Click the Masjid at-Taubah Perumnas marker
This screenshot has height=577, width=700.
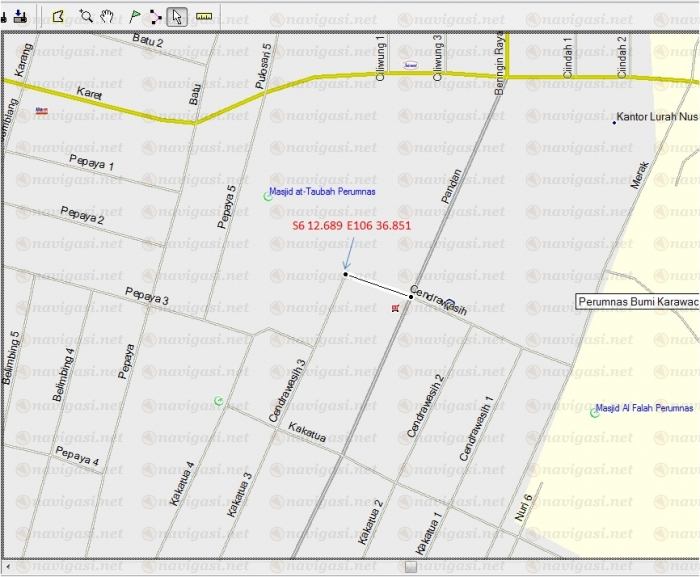(x=267, y=196)
